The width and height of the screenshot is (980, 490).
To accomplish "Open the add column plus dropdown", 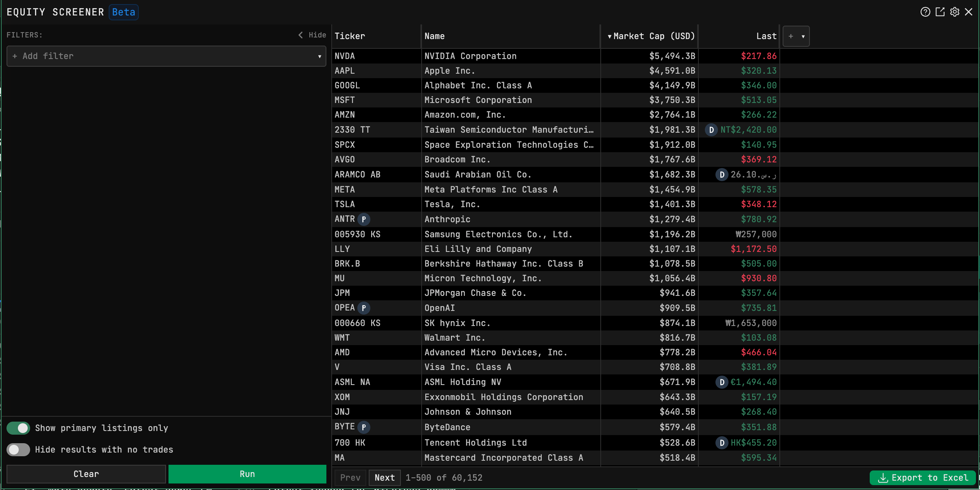I will 796,36.
